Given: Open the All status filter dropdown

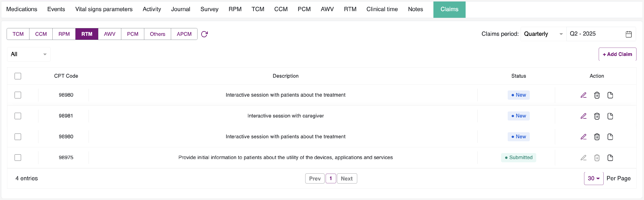Looking at the screenshot, I should click(x=29, y=54).
